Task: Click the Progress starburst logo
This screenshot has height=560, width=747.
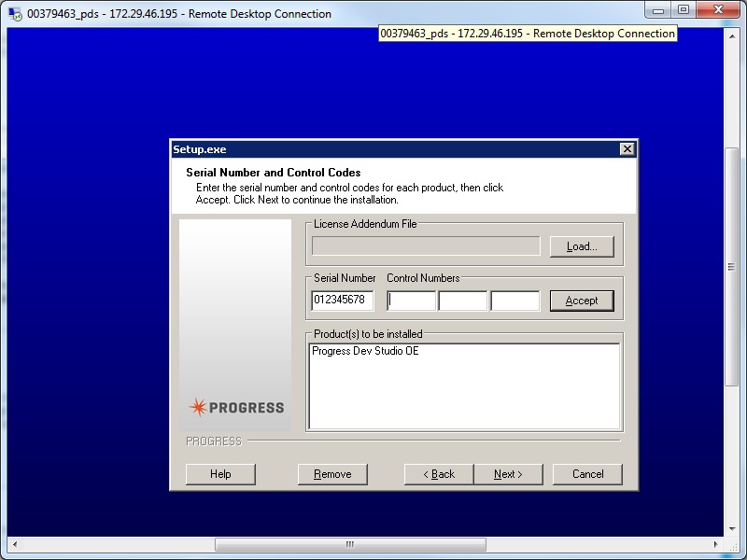Action: coord(198,407)
